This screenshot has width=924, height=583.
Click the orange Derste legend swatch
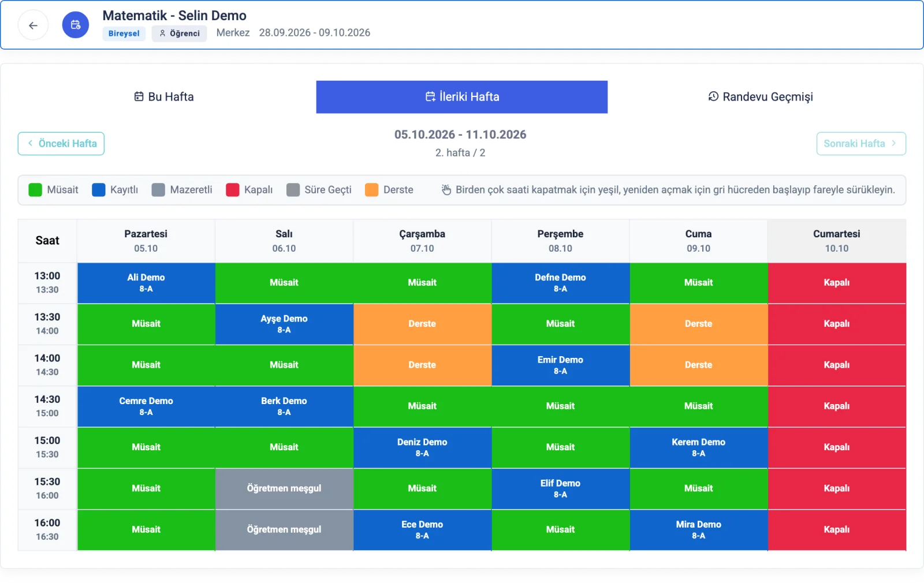pyautogui.click(x=372, y=190)
